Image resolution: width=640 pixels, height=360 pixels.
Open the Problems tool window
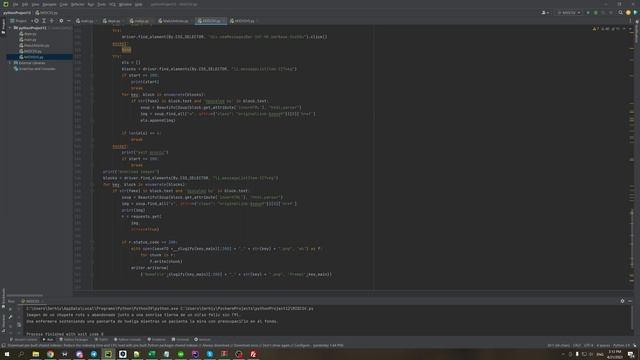point(157,340)
